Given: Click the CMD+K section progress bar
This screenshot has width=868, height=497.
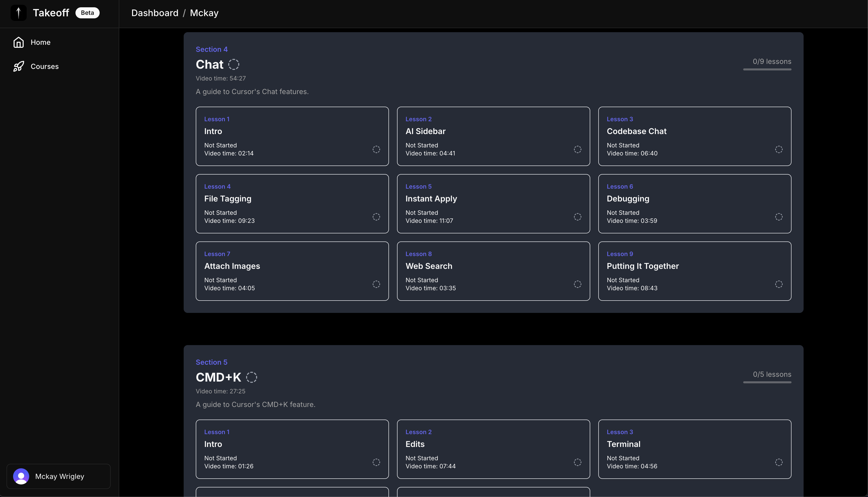Looking at the screenshot, I should 767,382.
